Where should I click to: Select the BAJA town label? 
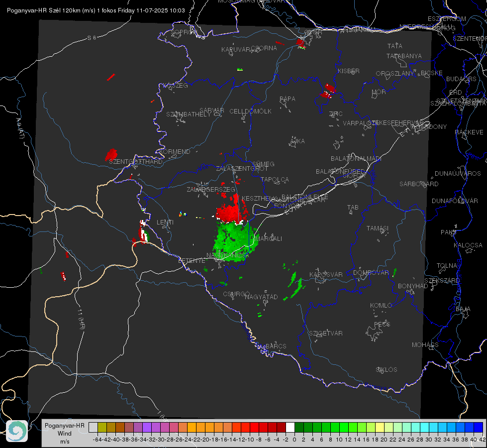click(x=463, y=309)
